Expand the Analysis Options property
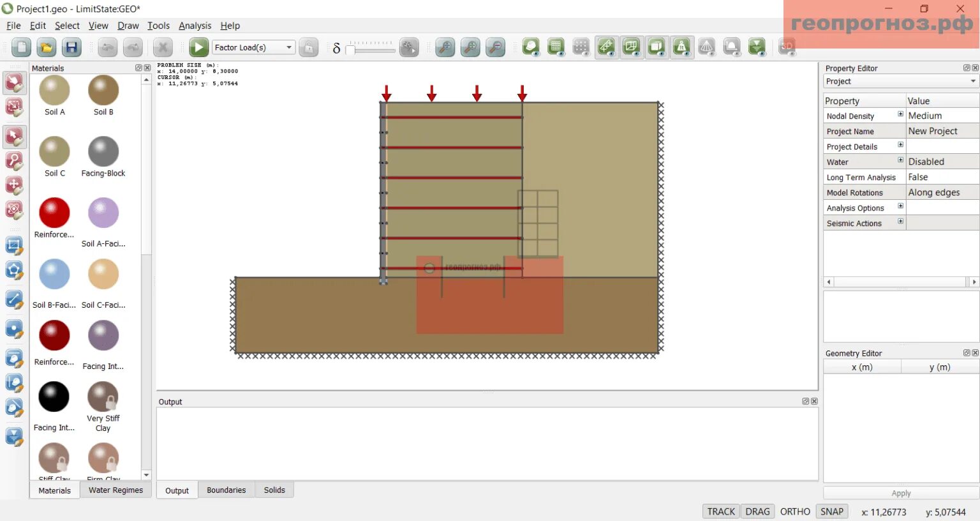Viewport: 980px width, 521px height. coord(900,206)
